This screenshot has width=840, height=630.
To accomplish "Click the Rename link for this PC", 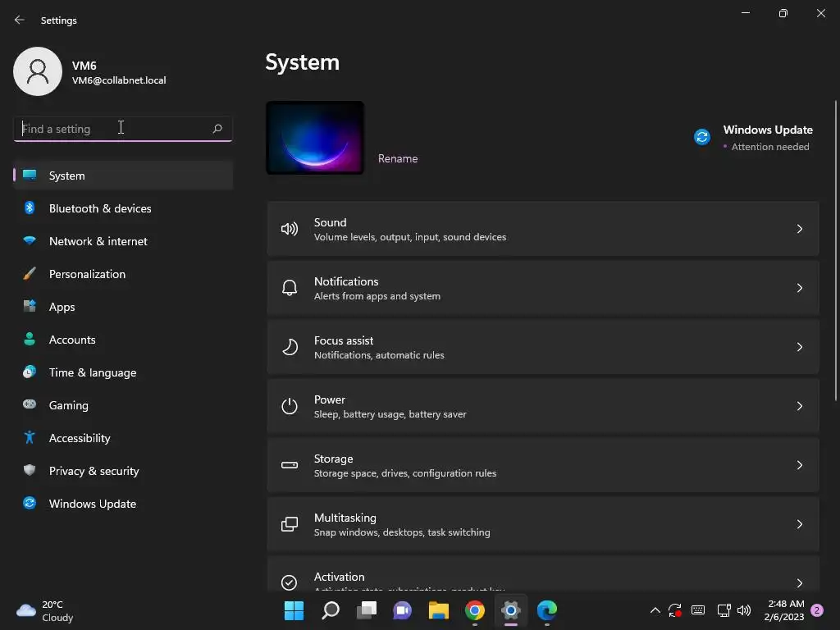I will click(398, 158).
